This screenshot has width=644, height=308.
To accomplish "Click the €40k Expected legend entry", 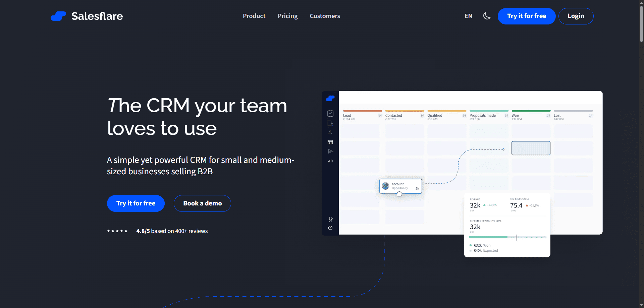I will (x=484, y=251).
